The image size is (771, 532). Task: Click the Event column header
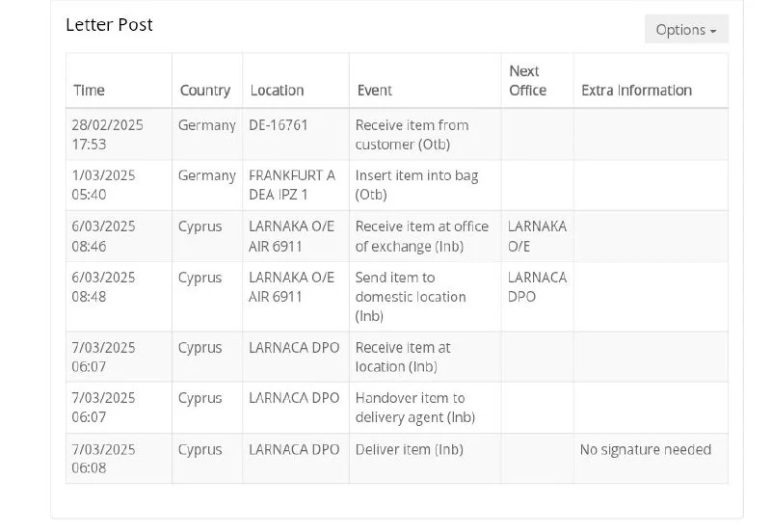click(375, 91)
